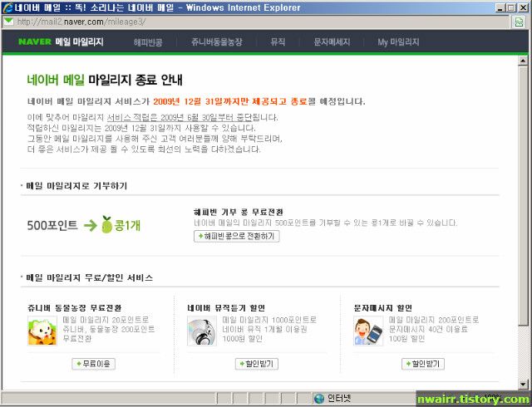Viewport: 532px width, 407px height.
Task: Click the 메일 마일리지 무료/할인 서비스 title
Action: point(89,277)
